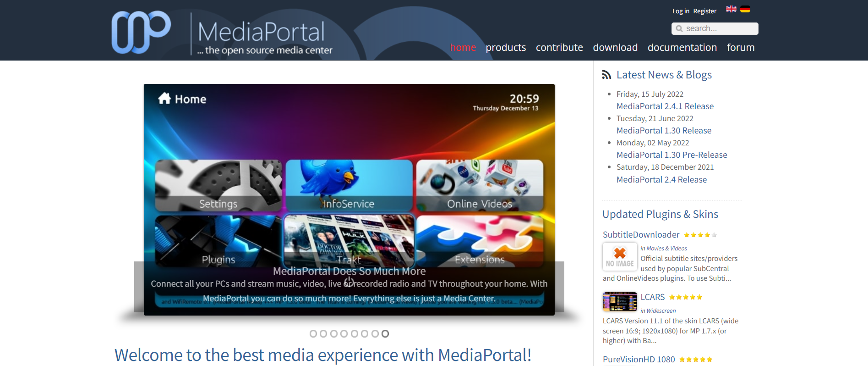
Task: Click the Updated Plugins & Skins heading
Action: 660,214
